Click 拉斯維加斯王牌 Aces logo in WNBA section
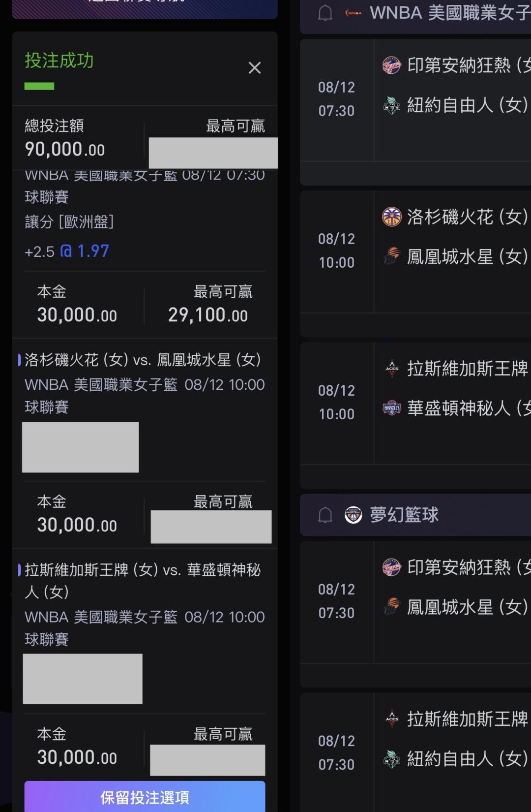 [391, 368]
